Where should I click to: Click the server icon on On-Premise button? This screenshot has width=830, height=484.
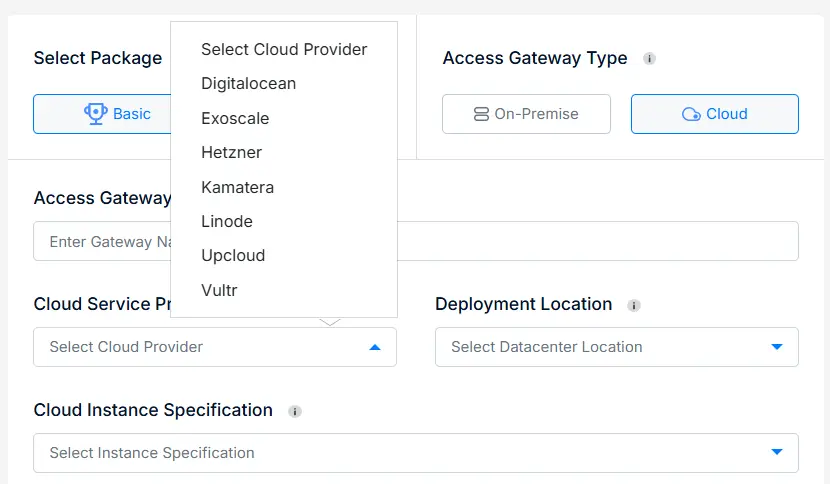[x=481, y=114]
